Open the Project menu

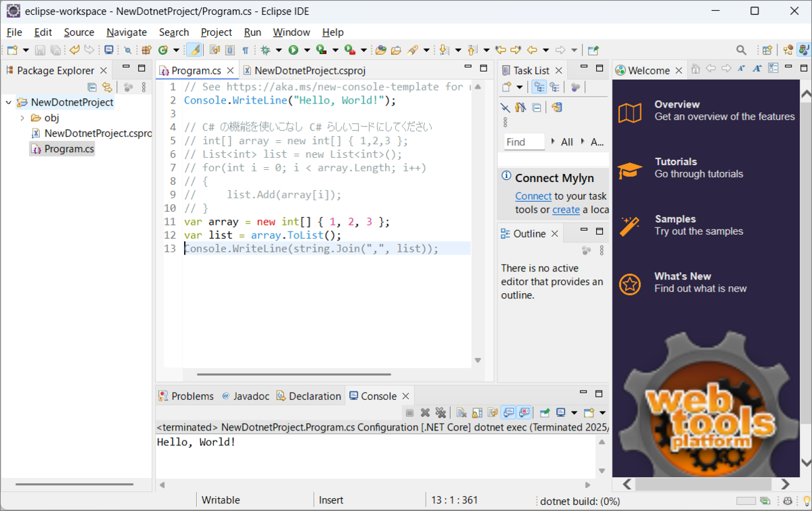click(x=217, y=32)
